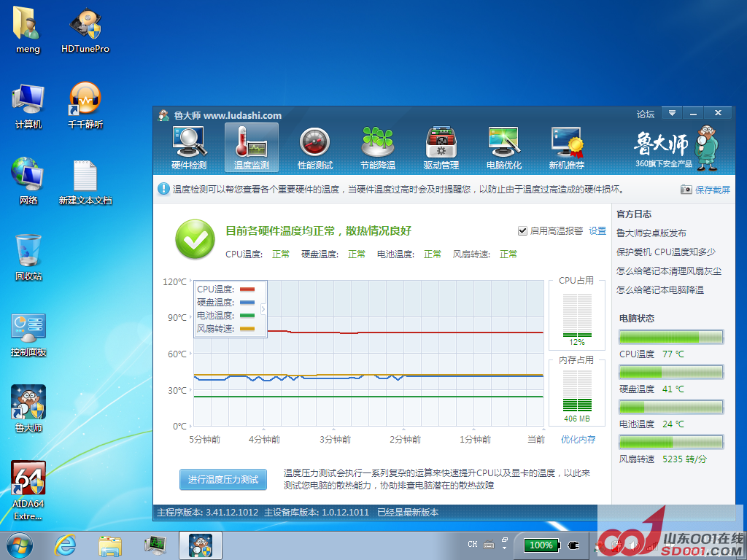Click 硬盘温度 blue legend swatch
Screen dimensions: 747x560
click(x=247, y=303)
